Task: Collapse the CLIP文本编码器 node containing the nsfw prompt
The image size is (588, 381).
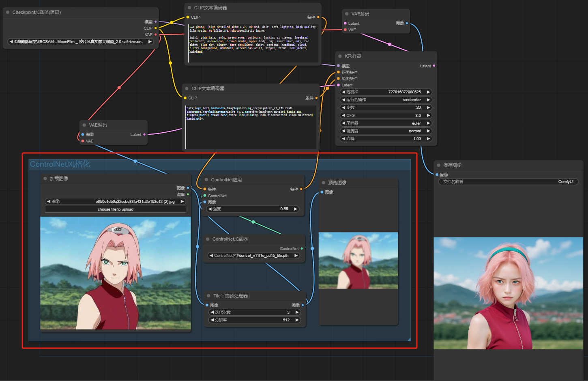Action: [x=187, y=88]
